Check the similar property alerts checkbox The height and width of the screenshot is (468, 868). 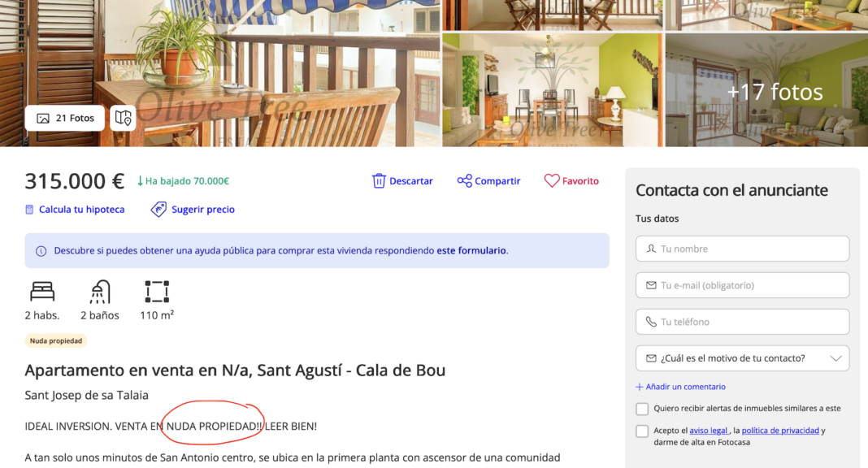(642, 409)
